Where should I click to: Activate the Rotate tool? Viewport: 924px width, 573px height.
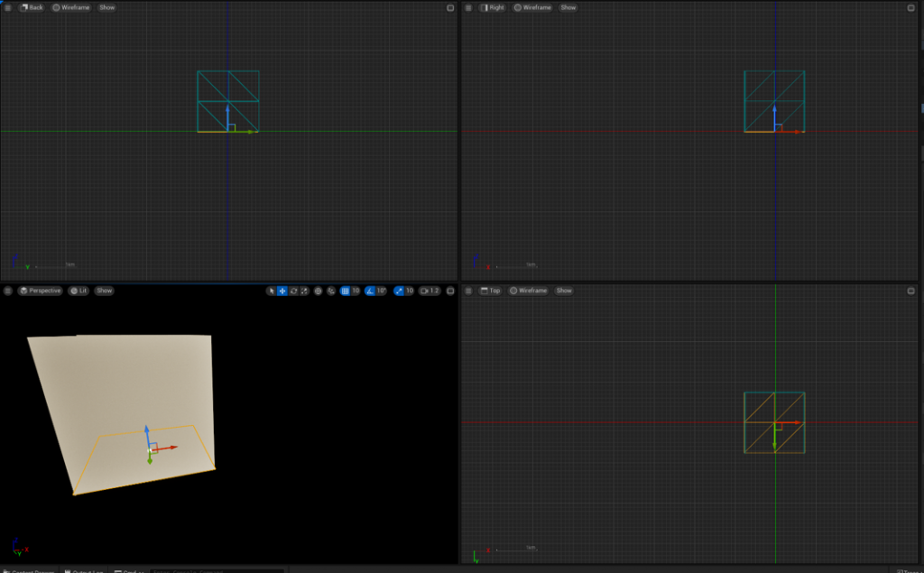293,291
